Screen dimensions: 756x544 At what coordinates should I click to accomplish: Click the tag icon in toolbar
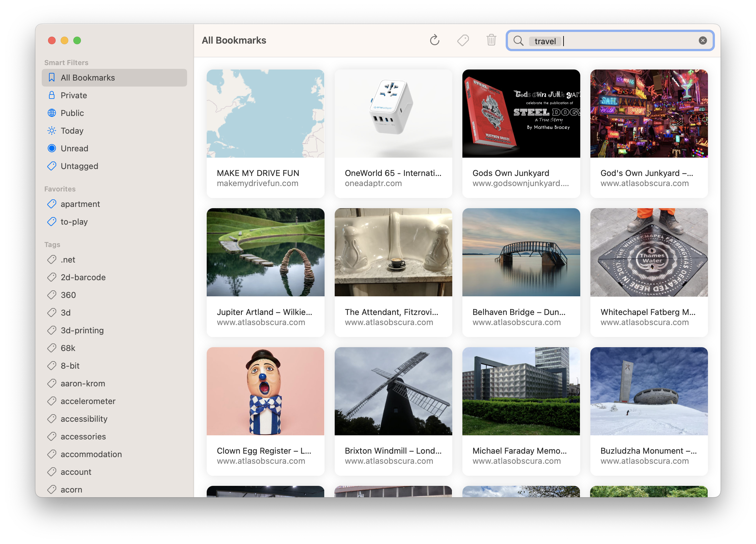[463, 40]
